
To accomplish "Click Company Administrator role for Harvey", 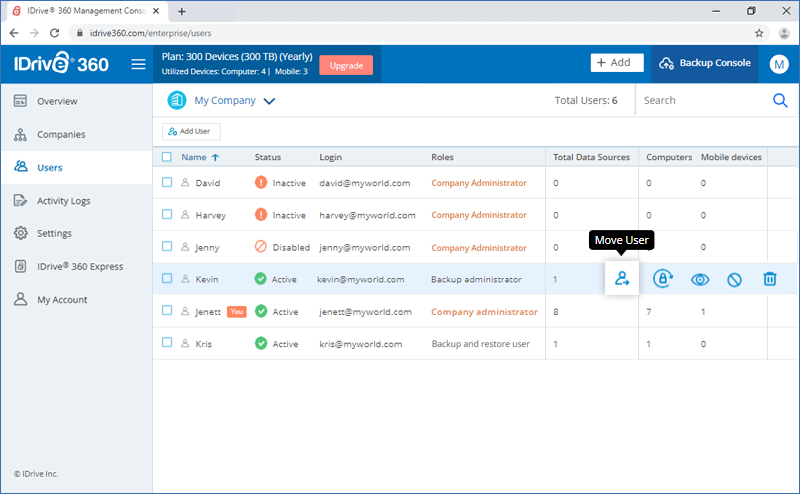I will tap(479, 215).
